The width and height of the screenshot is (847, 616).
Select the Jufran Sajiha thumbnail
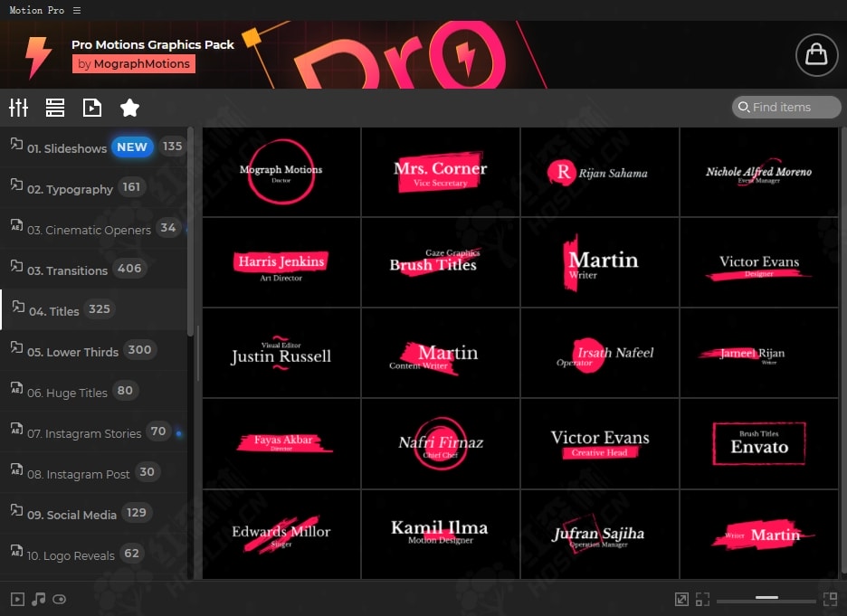point(600,535)
